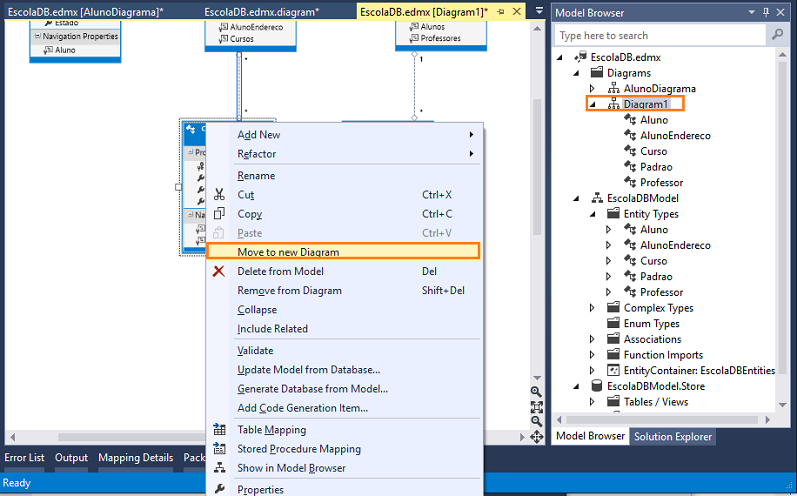The image size is (797, 496).
Task: Click Cursos navigation property in entity box
Action: coord(241,39)
